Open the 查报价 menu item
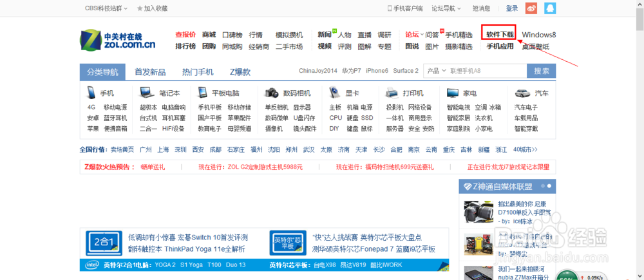644x280 pixels. (185, 35)
